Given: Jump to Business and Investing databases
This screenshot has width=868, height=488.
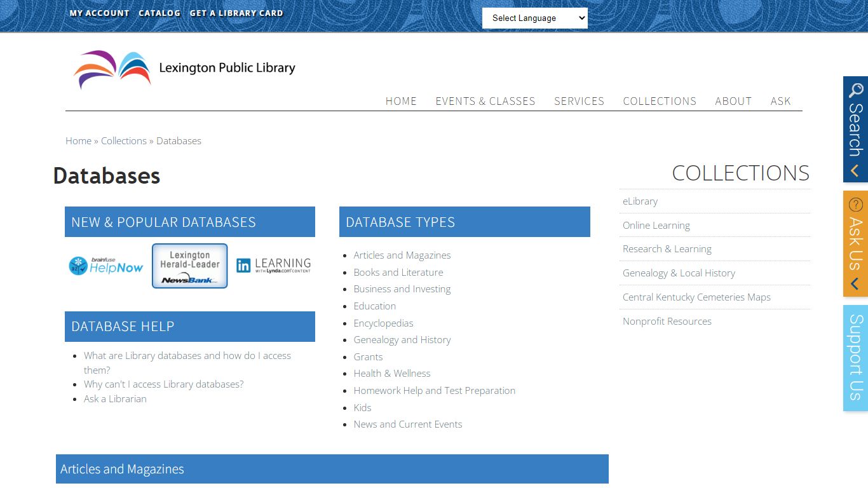Looking at the screenshot, I should (402, 289).
